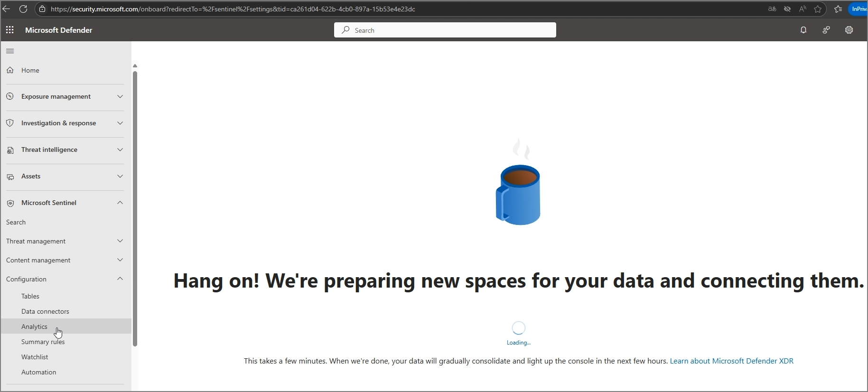Open settings gear icon in header
The height and width of the screenshot is (392, 868).
(849, 30)
